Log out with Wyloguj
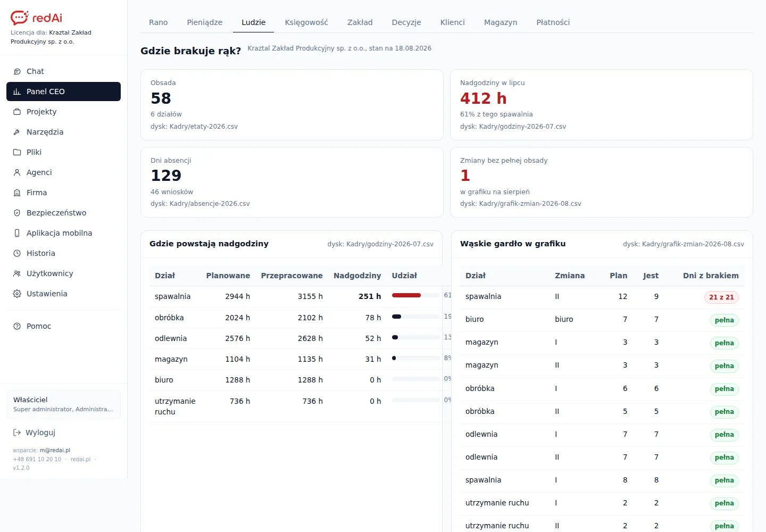Image resolution: width=766 pixels, height=532 pixels. tap(34, 433)
